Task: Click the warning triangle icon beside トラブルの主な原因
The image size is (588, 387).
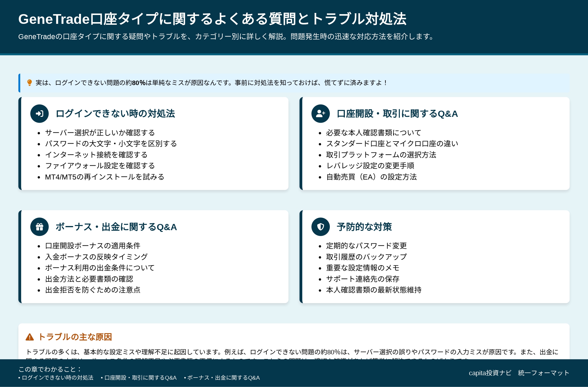Action: click(30, 337)
